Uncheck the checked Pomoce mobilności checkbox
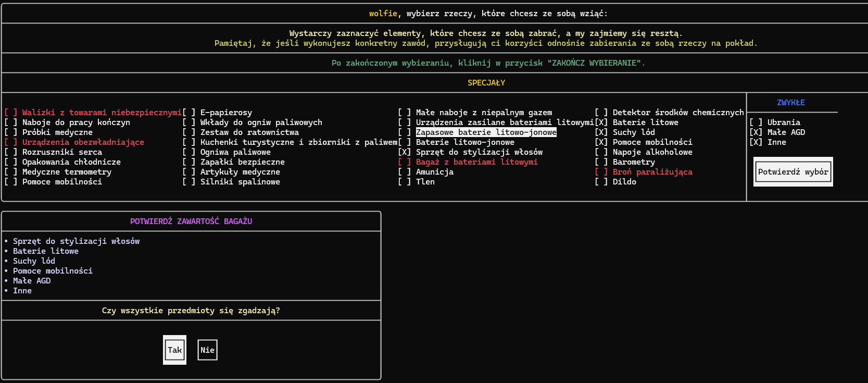 point(601,142)
